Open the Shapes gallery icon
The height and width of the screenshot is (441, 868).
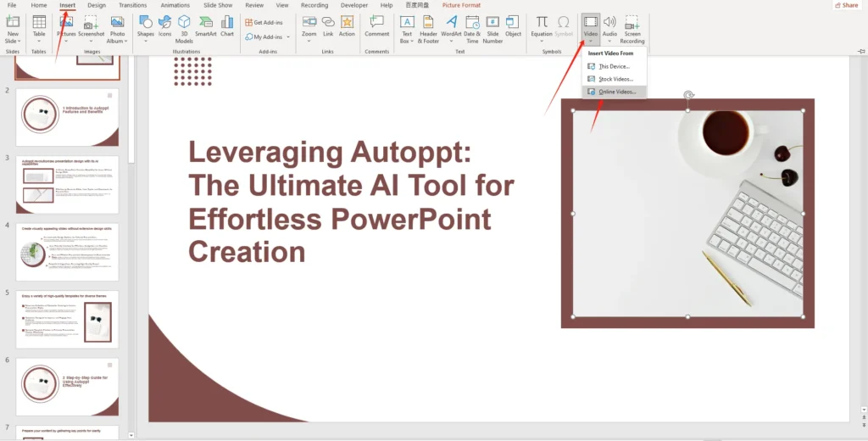[146, 22]
